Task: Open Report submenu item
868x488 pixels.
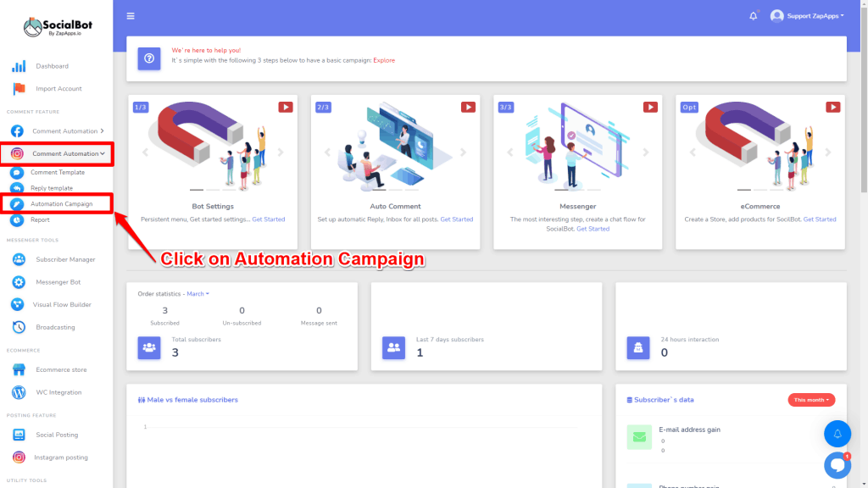Action: tap(40, 219)
